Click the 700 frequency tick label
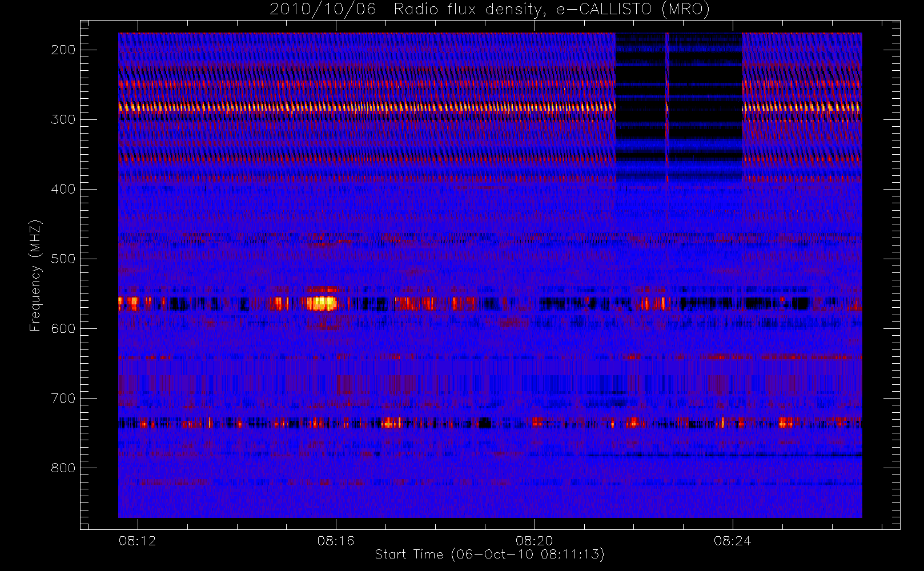The height and width of the screenshot is (571, 924). (x=63, y=398)
